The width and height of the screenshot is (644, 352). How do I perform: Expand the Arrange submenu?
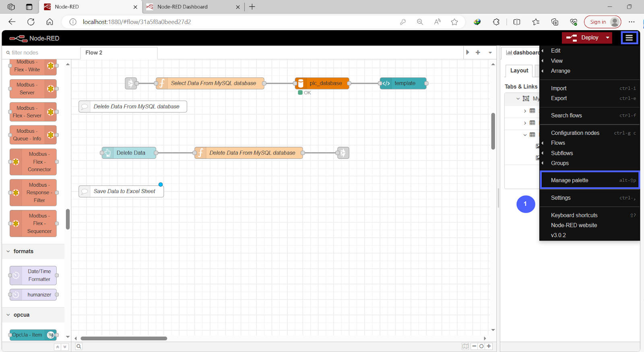click(590, 71)
